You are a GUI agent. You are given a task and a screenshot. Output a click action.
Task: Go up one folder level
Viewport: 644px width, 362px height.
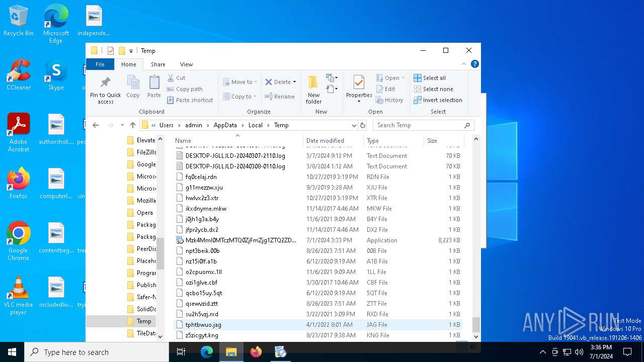coord(133,125)
